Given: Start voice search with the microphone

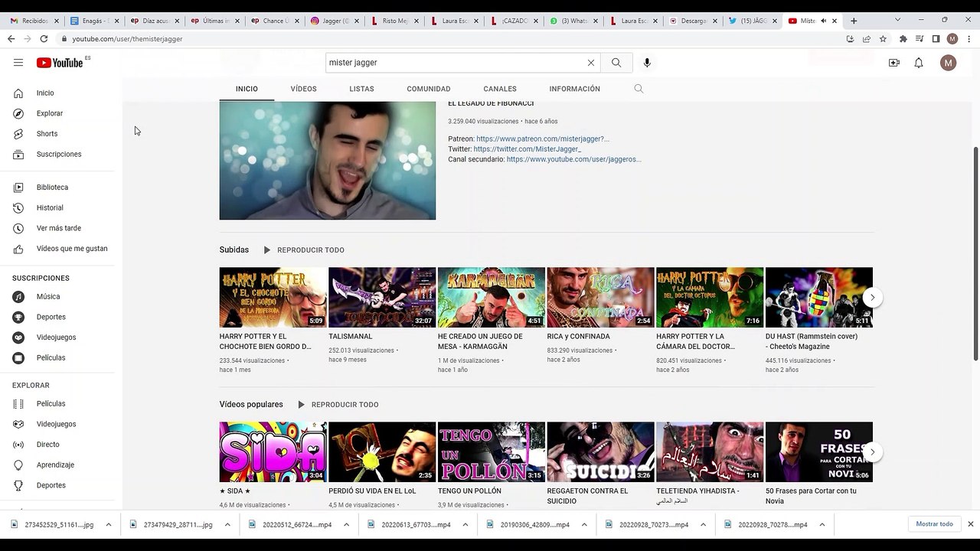Looking at the screenshot, I should [647, 63].
